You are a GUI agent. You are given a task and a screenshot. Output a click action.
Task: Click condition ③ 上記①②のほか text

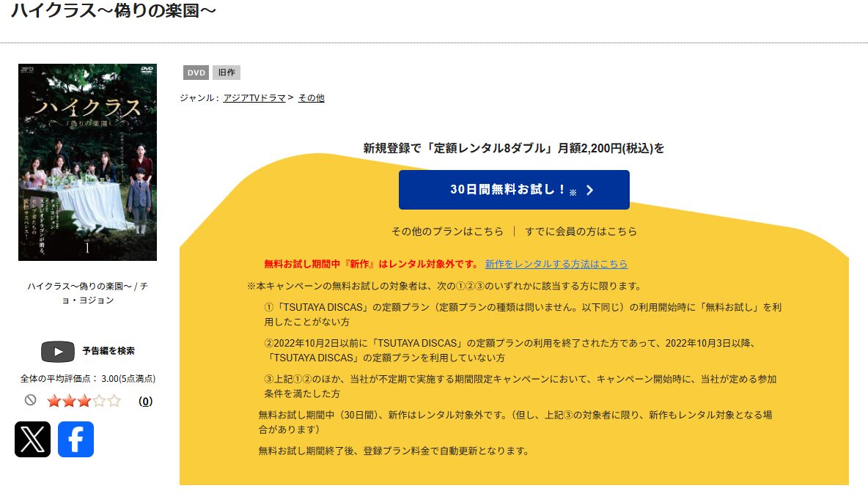pyautogui.click(x=521, y=386)
